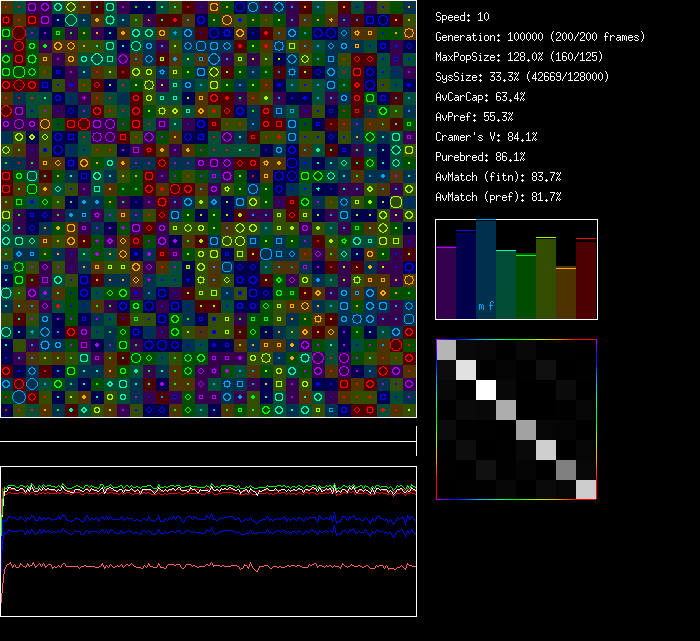The width and height of the screenshot is (700, 641).
Task: Click the "m f" label in the histogram
Action: (x=486, y=306)
